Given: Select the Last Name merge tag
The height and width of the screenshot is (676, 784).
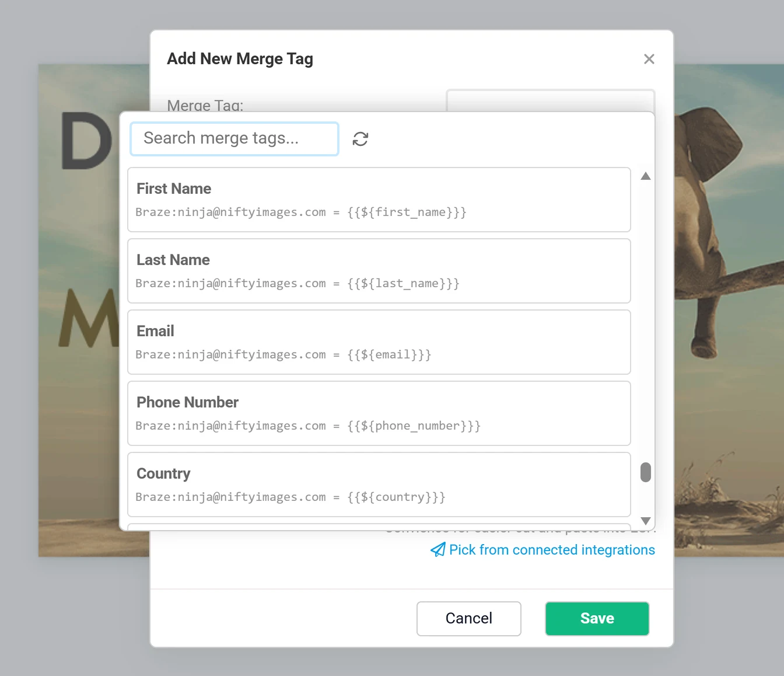Looking at the screenshot, I should click(379, 271).
